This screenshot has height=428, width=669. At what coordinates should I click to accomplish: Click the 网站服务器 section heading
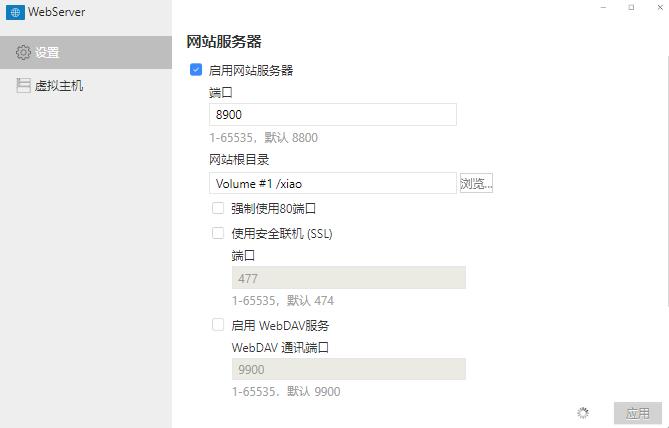[224, 42]
